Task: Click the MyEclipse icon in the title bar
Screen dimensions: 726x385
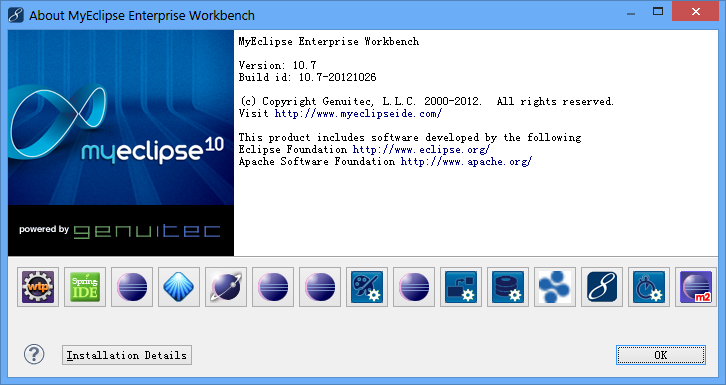Action: [15, 15]
